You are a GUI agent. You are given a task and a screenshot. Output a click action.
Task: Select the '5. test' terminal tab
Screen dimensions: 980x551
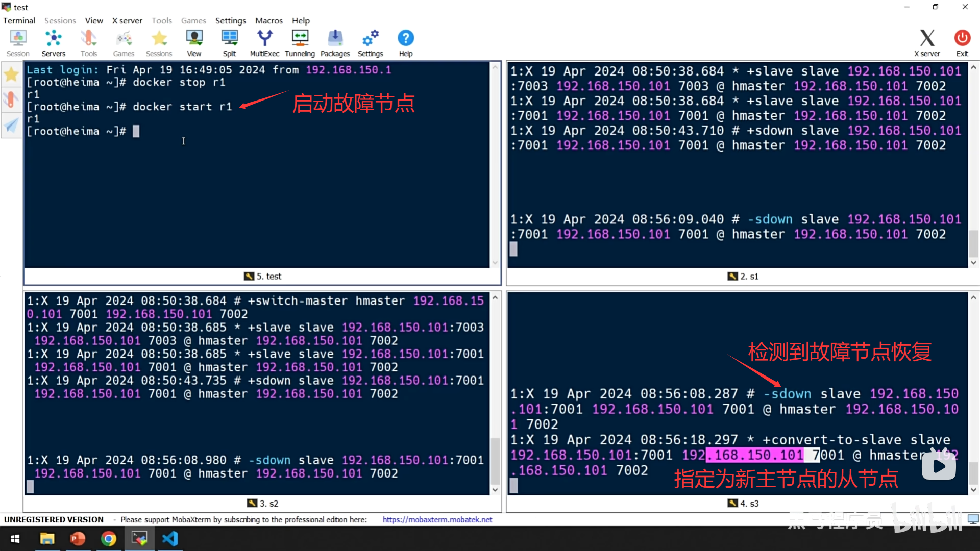pyautogui.click(x=263, y=276)
